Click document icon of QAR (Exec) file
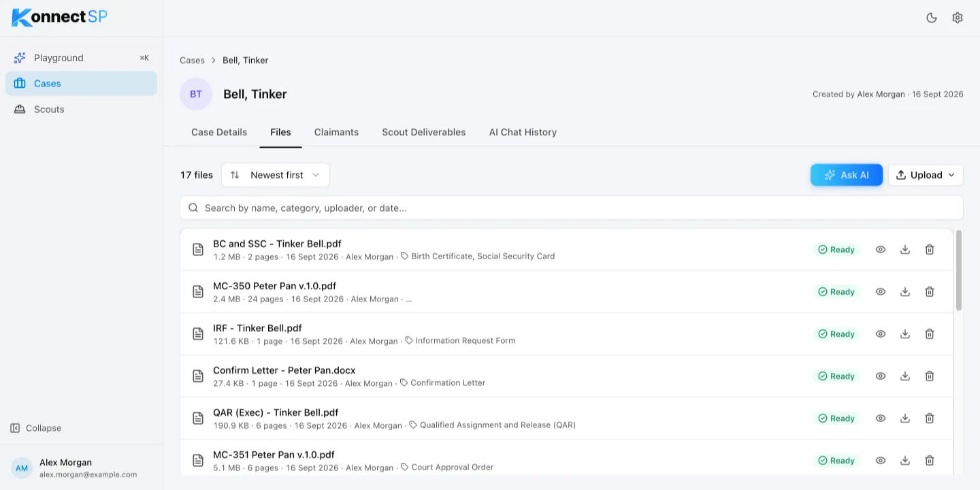The image size is (980, 490). pos(198,419)
